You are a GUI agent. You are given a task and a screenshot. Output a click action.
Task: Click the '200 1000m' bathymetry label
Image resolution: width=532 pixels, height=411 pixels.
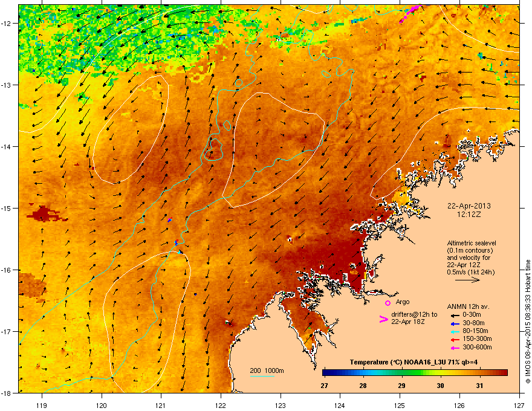tap(267, 371)
